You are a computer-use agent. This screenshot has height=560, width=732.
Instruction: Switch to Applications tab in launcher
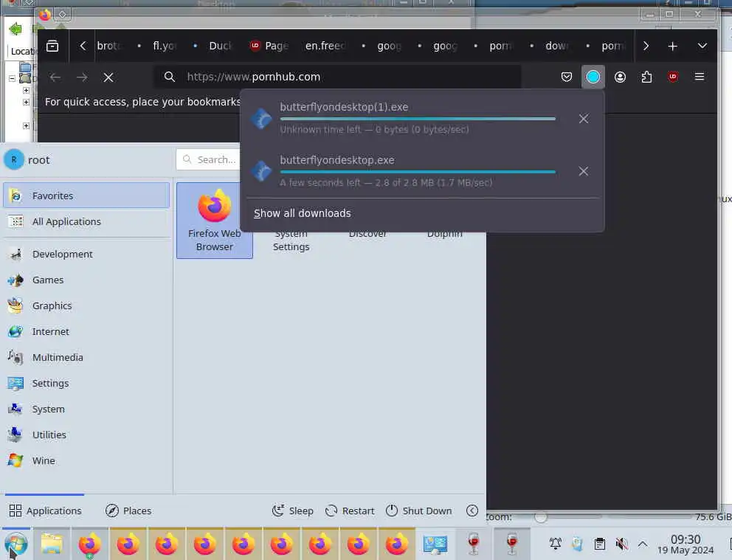(x=45, y=511)
